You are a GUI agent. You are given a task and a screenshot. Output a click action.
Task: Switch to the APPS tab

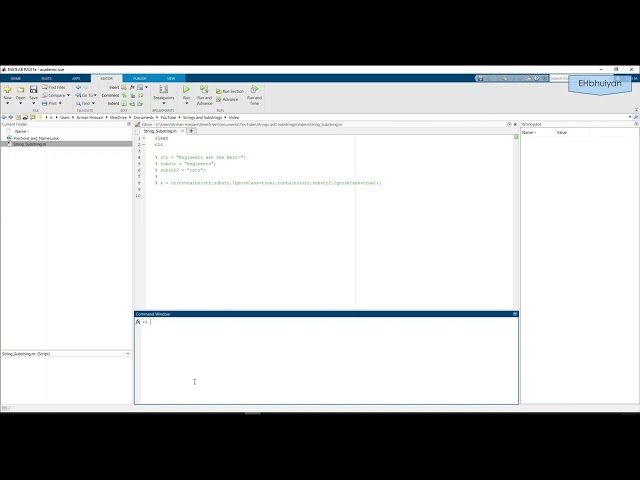pos(76,78)
